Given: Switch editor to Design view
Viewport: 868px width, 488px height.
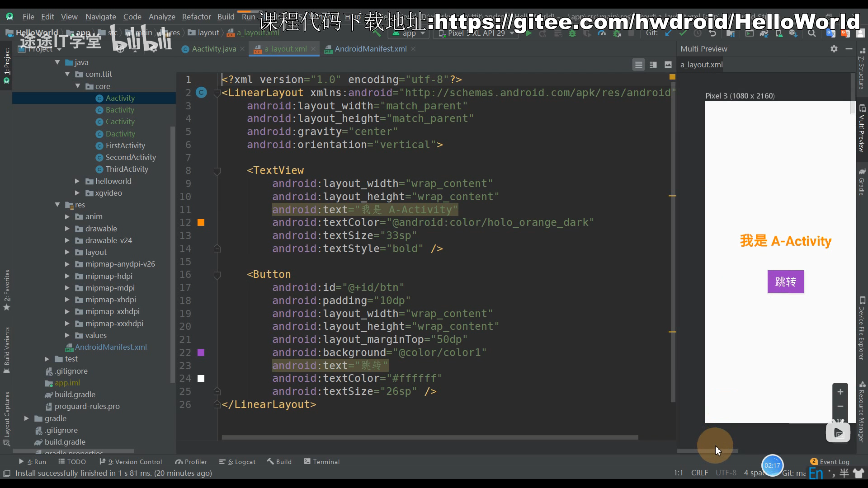Looking at the screenshot, I should 668,65.
